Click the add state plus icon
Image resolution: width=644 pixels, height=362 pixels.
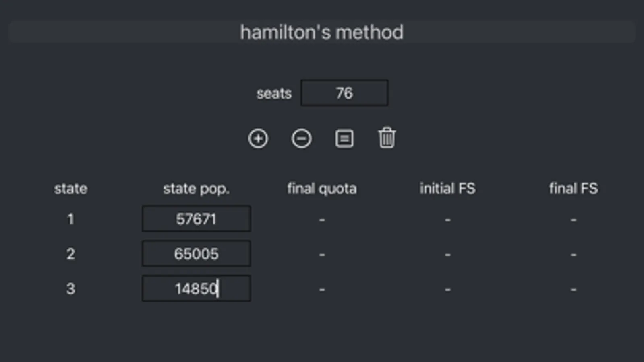point(258,139)
